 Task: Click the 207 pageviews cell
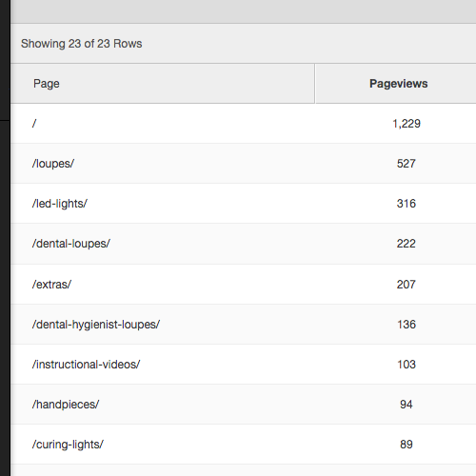click(407, 285)
